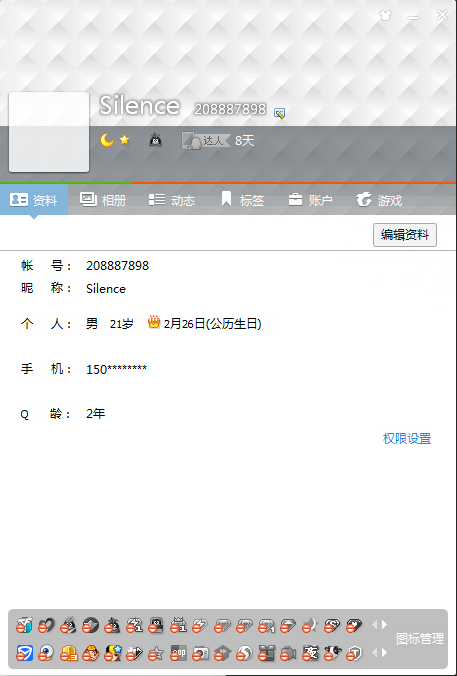Click the yellow building service icon

pyautogui.click(x=68, y=653)
